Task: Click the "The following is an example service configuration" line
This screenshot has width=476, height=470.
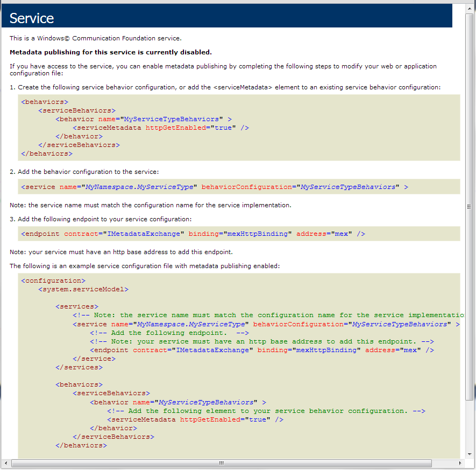Action: pos(145,266)
